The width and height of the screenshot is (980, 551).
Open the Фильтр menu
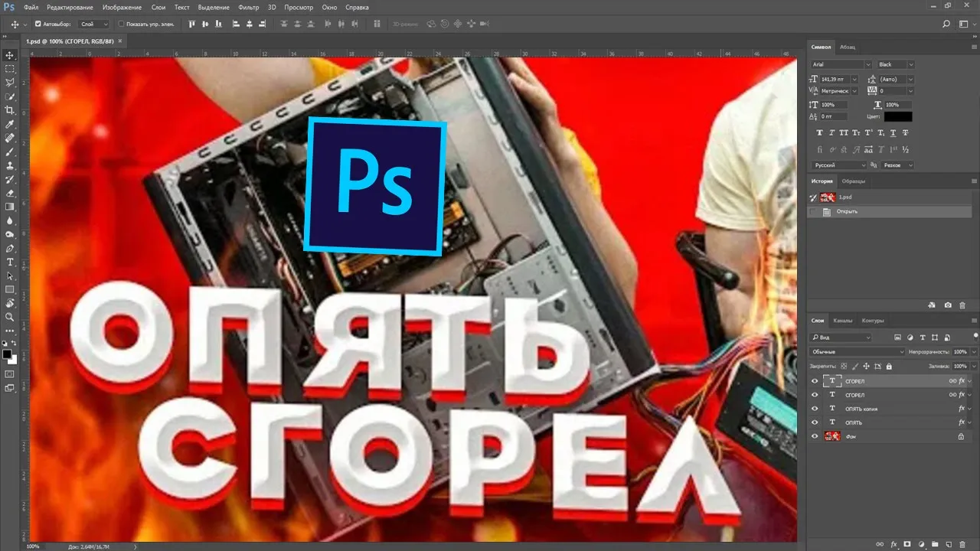tap(248, 7)
